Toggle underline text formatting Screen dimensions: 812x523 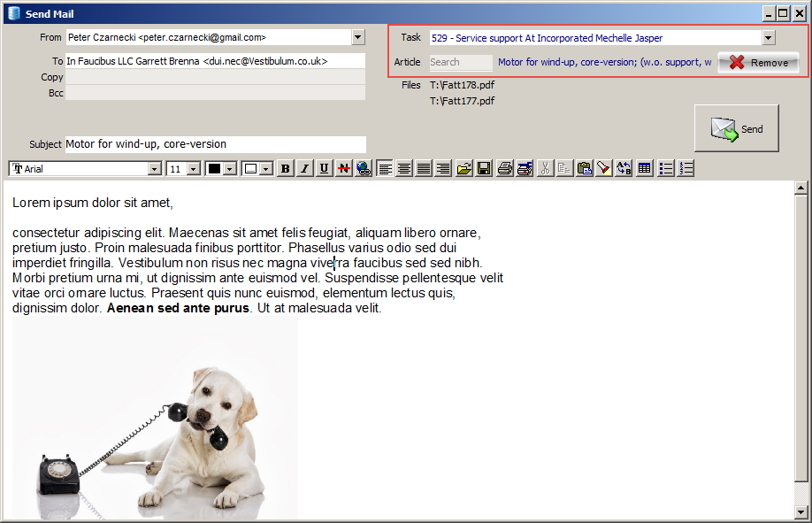tap(324, 169)
